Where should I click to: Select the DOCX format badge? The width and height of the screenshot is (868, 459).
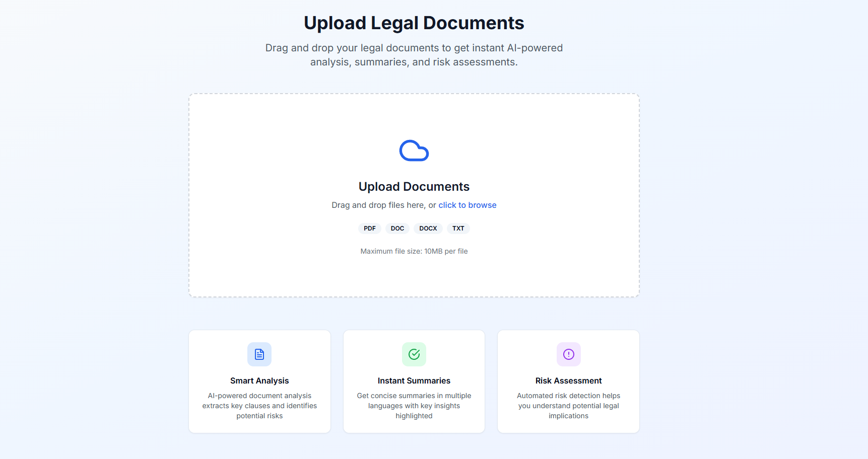[428, 228]
